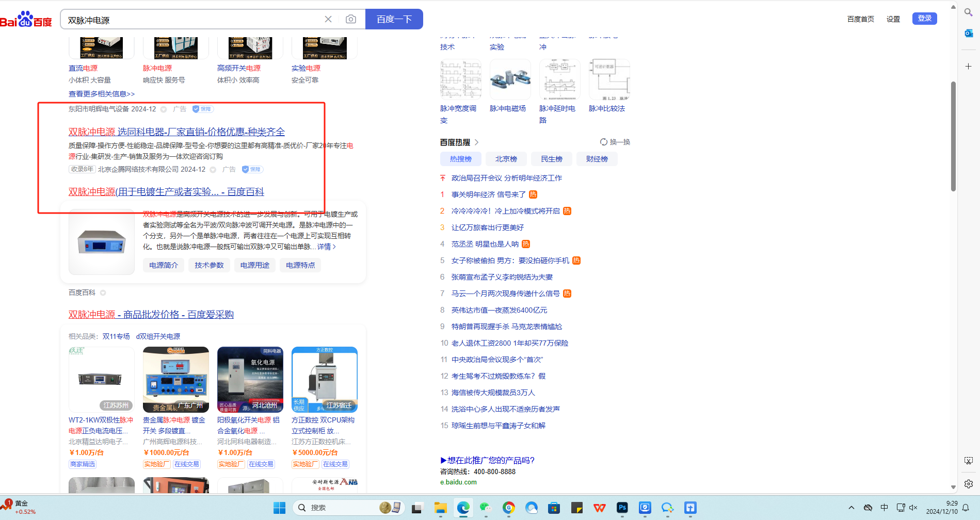
Task: Click the Edge sidebar search icon
Action: pyautogui.click(x=969, y=12)
